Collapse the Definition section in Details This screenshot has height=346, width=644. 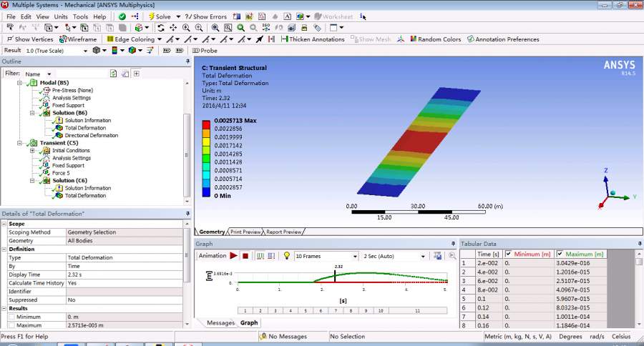pyautogui.click(x=4, y=249)
